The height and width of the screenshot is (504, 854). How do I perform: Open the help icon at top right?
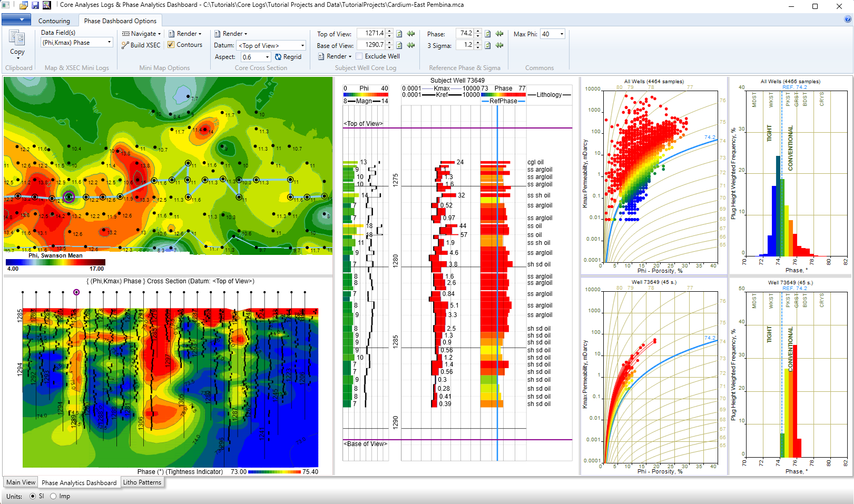848,19
